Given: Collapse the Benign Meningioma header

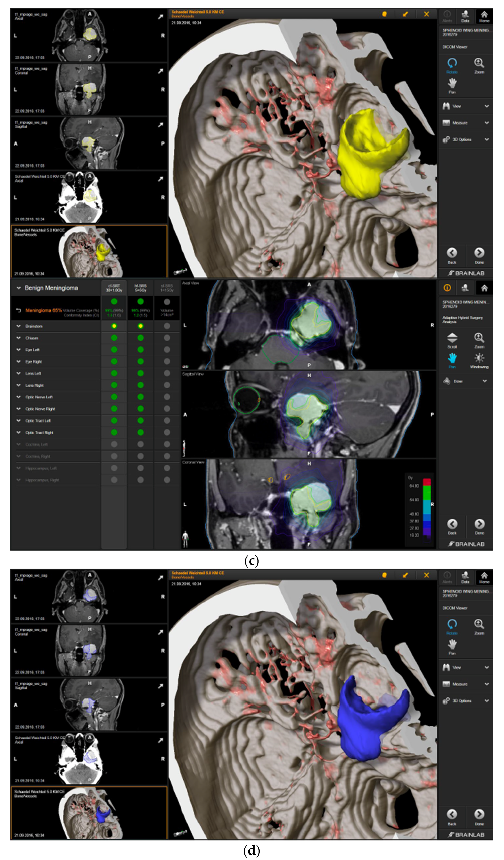Looking at the screenshot, I should 18,288.
